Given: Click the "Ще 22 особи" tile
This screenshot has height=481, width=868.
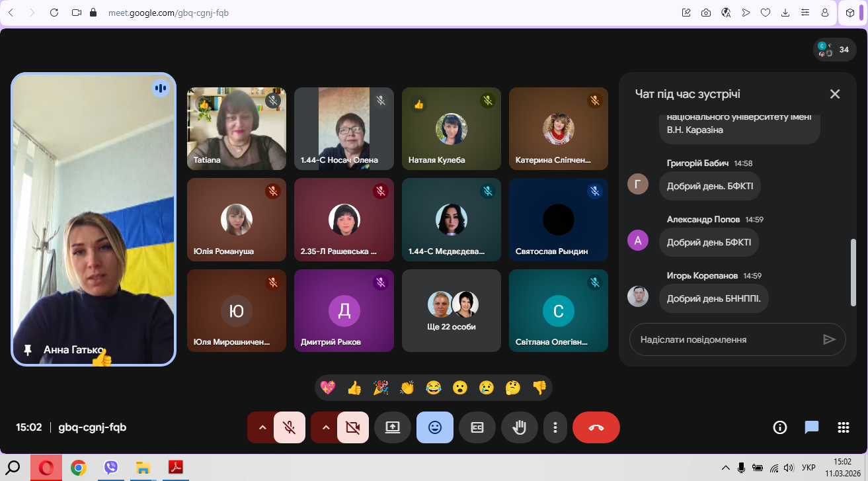Looking at the screenshot, I should coord(452,311).
